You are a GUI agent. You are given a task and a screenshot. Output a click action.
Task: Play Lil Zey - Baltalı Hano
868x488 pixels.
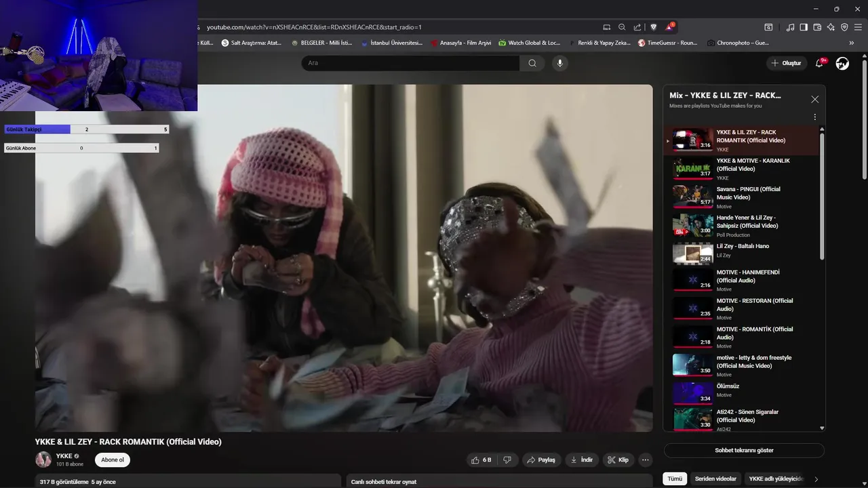click(741, 253)
